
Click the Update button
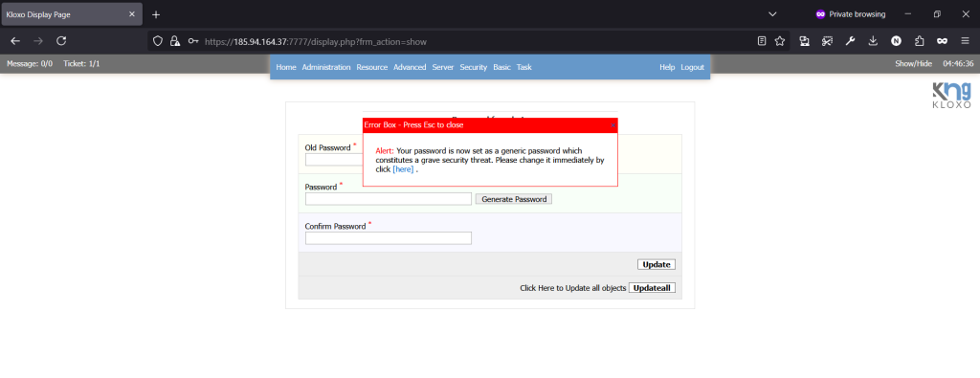tap(657, 264)
